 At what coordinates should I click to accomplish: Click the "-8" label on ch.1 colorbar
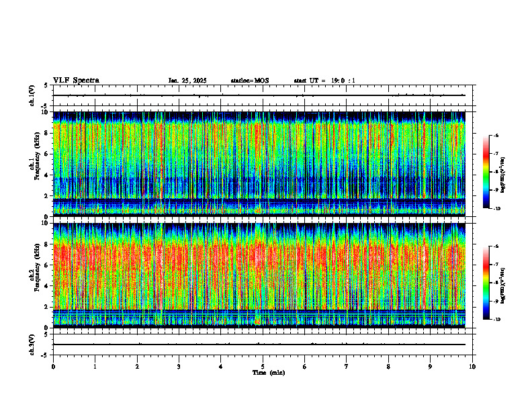click(x=496, y=172)
